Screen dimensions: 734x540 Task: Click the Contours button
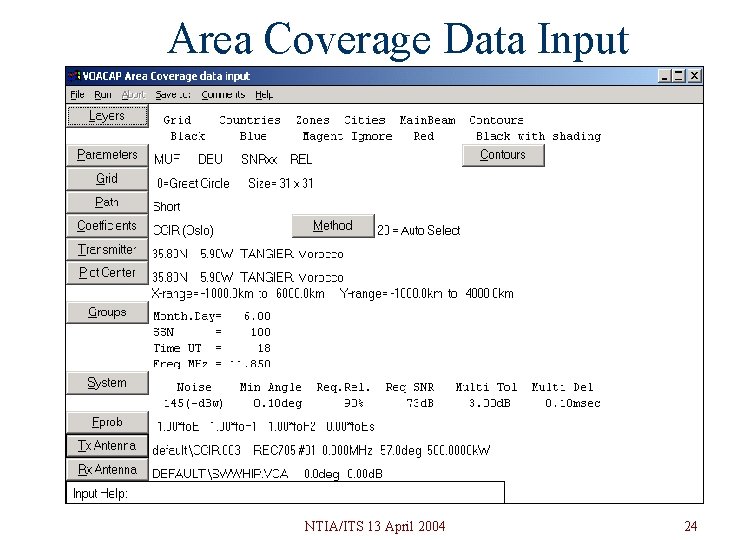click(x=503, y=155)
